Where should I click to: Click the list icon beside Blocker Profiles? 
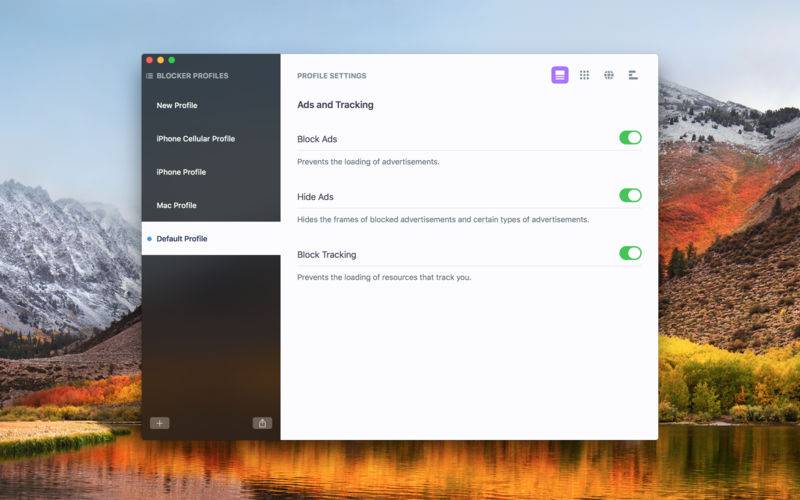pos(149,76)
